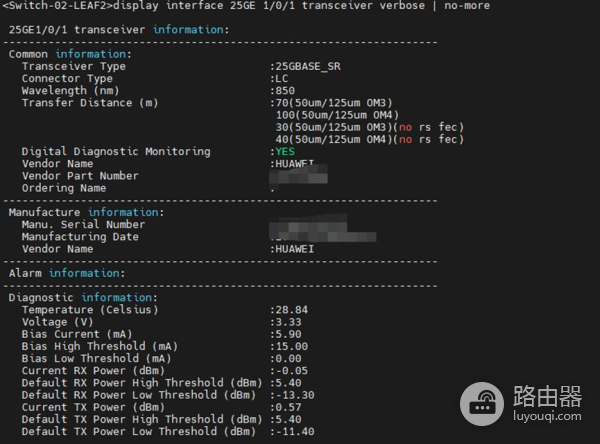Select the ':-11.40' TX low threshold value
This screenshot has width=600, height=444.
click(x=292, y=431)
